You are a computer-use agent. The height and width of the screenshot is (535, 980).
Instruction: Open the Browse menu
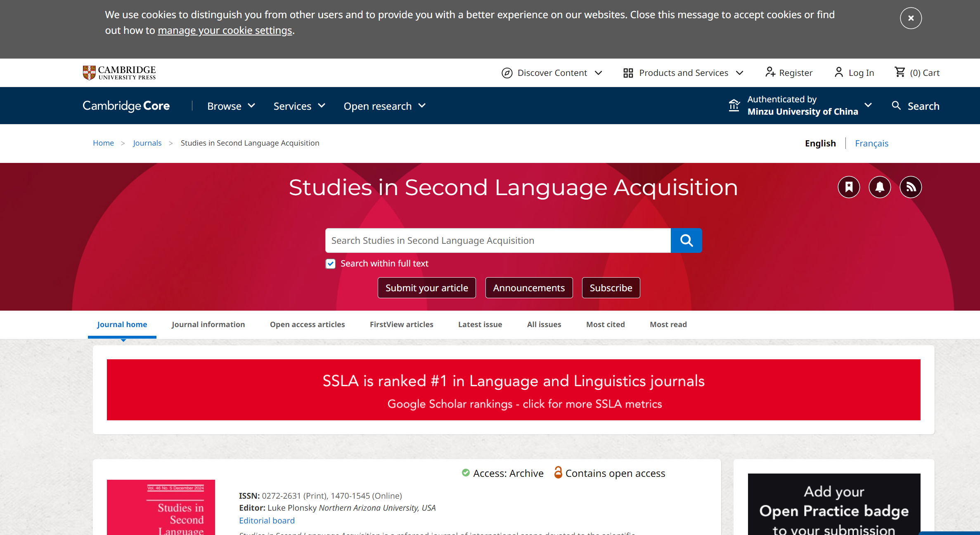pos(224,106)
